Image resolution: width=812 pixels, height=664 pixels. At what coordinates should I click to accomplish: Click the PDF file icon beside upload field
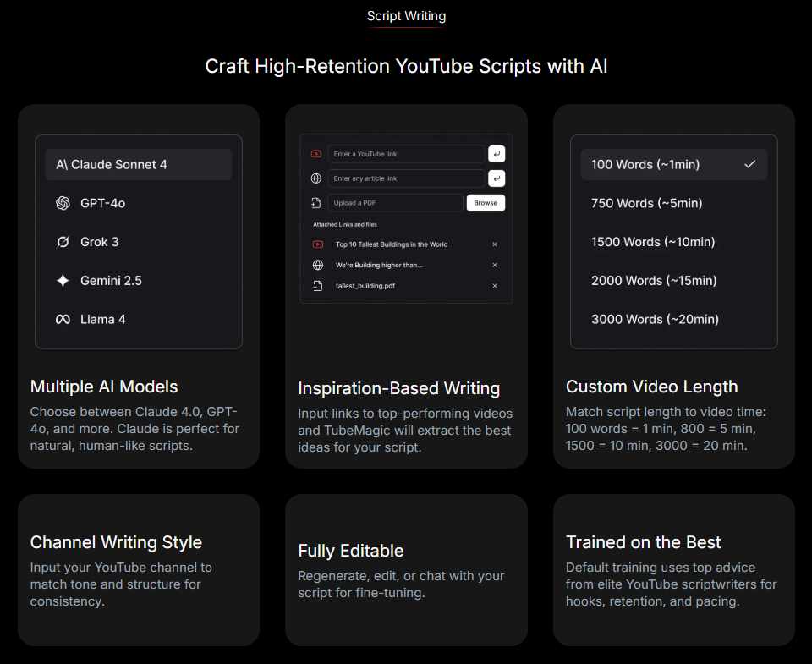315,203
